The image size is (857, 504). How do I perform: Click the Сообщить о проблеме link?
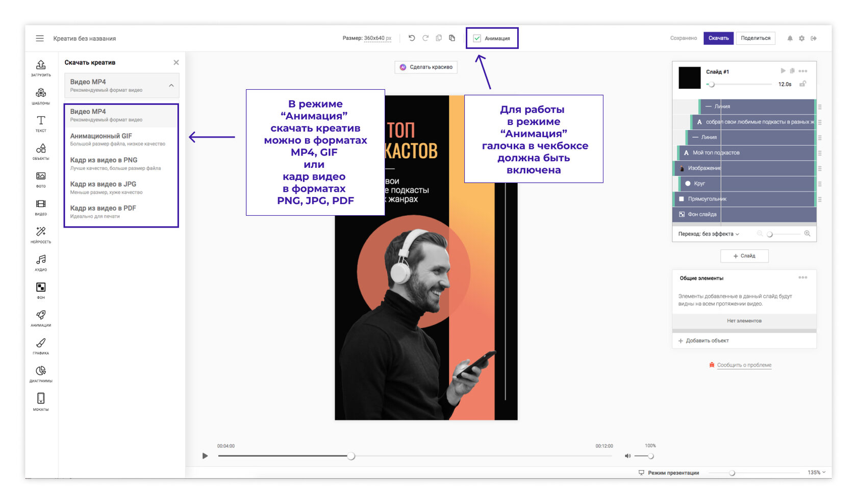pyautogui.click(x=744, y=365)
